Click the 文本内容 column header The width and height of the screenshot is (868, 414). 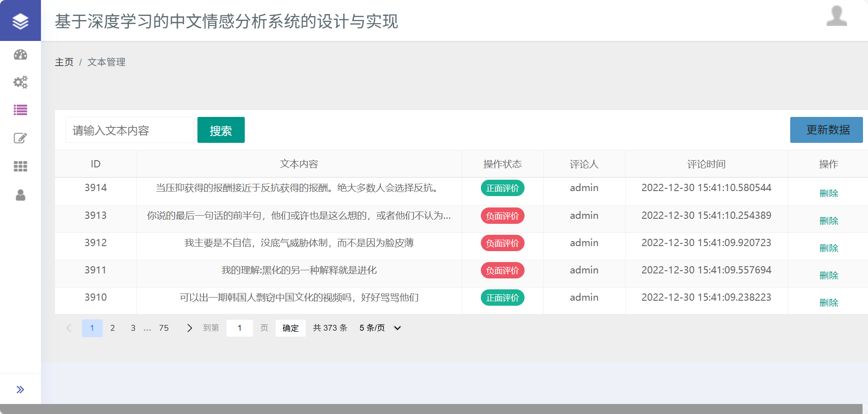[x=299, y=164]
